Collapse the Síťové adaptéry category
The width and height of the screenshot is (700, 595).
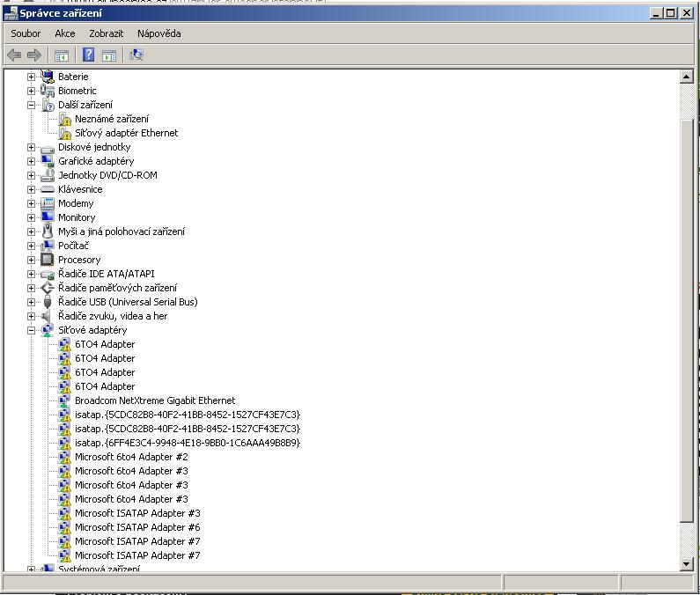pyautogui.click(x=32, y=330)
